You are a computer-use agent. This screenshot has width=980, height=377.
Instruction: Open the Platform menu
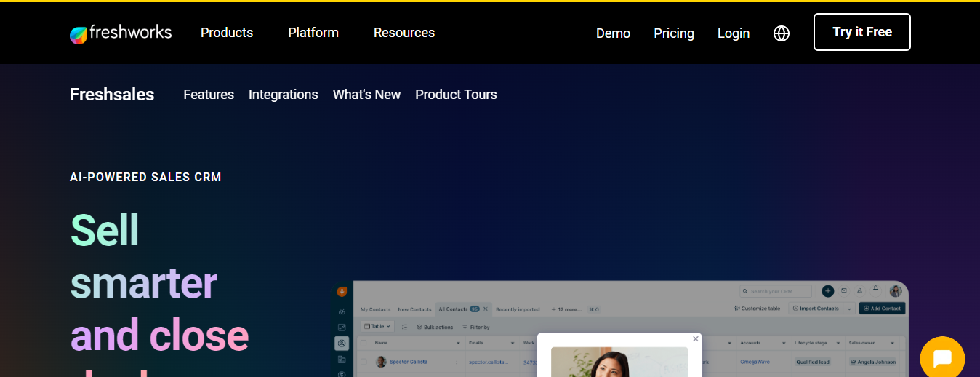313,33
